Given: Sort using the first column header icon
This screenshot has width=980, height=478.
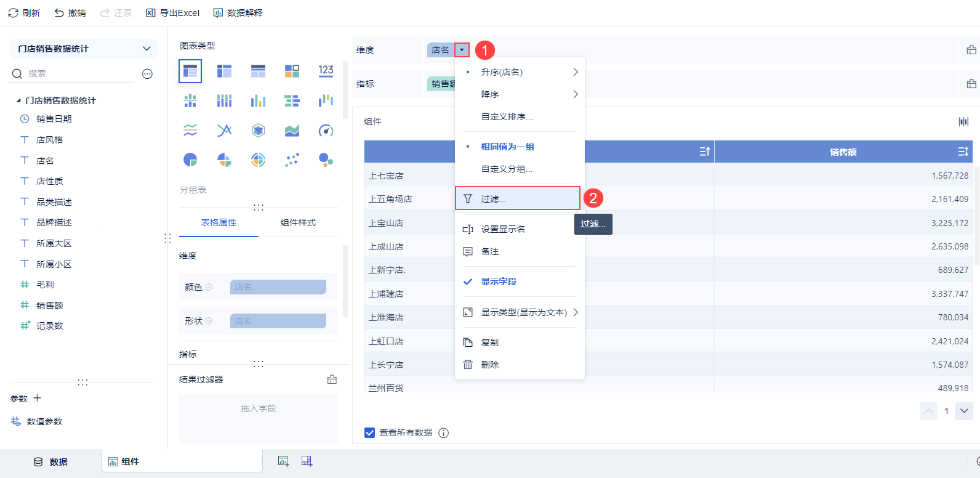Looking at the screenshot, I should [x=705, y=152].
